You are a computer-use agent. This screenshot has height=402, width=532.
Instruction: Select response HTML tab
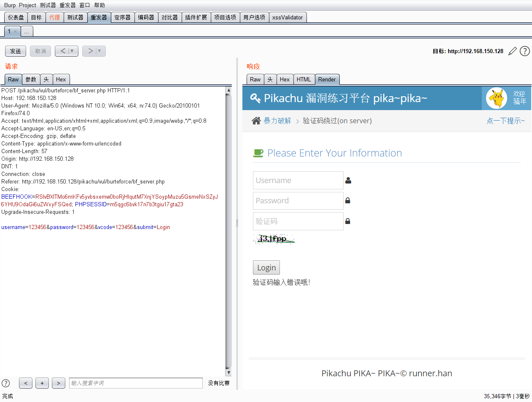[x=304, y=79]
